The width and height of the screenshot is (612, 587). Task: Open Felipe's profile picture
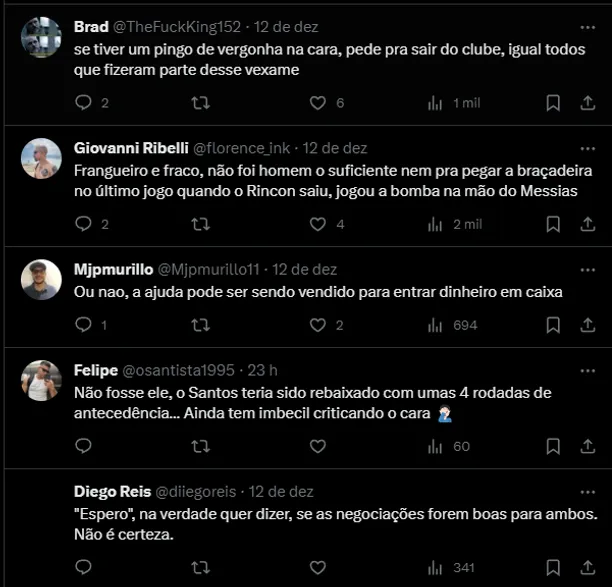42,380
